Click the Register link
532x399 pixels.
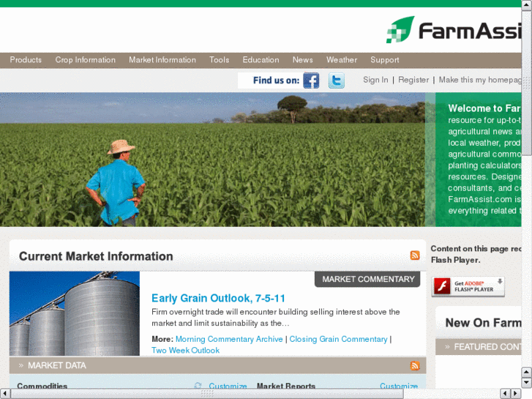click(x=413, y=80)
